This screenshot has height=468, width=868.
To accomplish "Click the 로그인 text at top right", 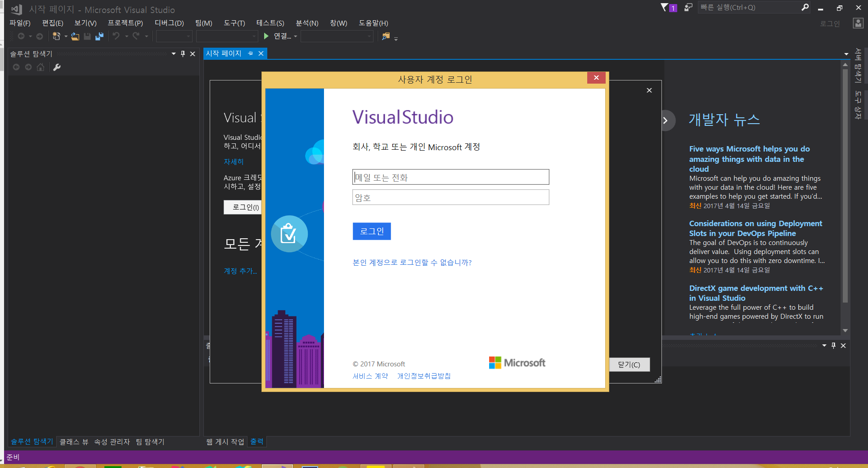I will click(x=830, y=23).
